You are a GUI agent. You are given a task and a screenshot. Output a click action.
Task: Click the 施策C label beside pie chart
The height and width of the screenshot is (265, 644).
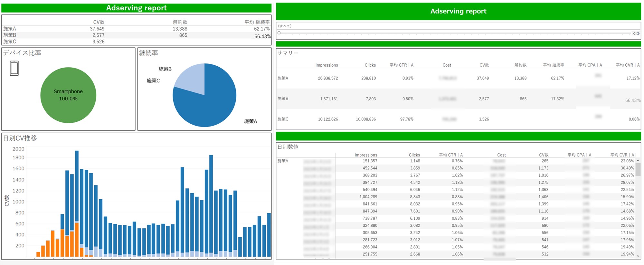click(x=153, y=80)
